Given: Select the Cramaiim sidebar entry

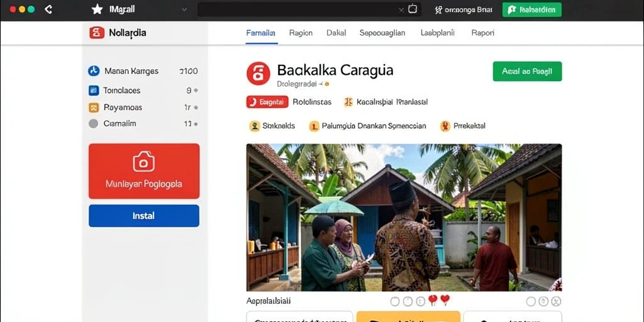Looking at the screenshot, I should (x=143, y=124).
